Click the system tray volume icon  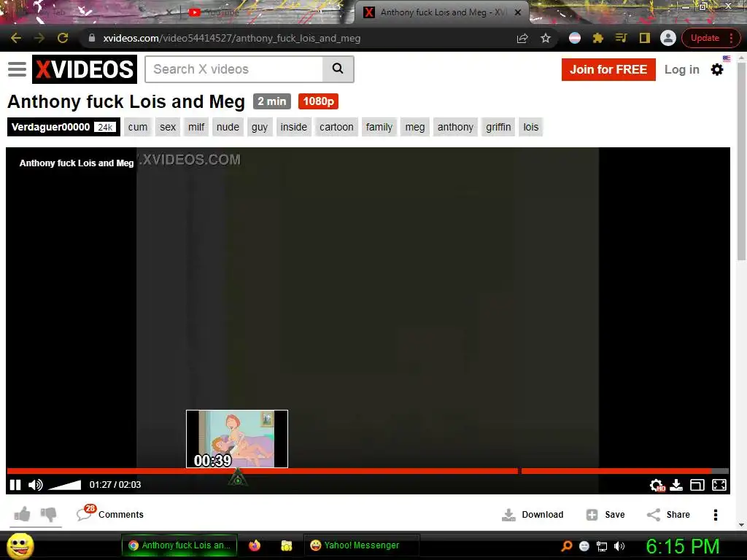click(619, 546)
